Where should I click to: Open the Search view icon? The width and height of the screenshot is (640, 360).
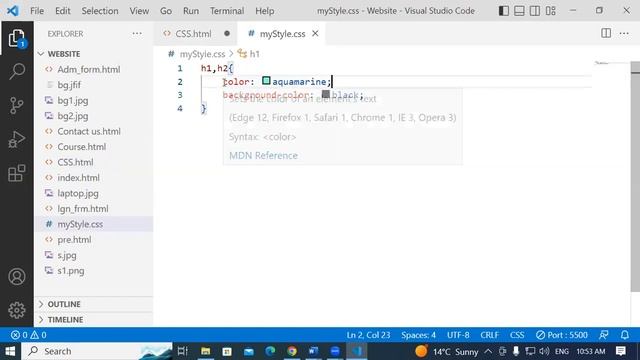coord(17,71)
